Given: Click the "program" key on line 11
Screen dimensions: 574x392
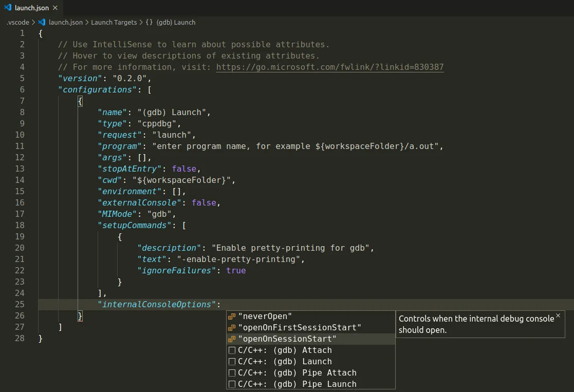Looking at the screenshot, I should (119, 146).
